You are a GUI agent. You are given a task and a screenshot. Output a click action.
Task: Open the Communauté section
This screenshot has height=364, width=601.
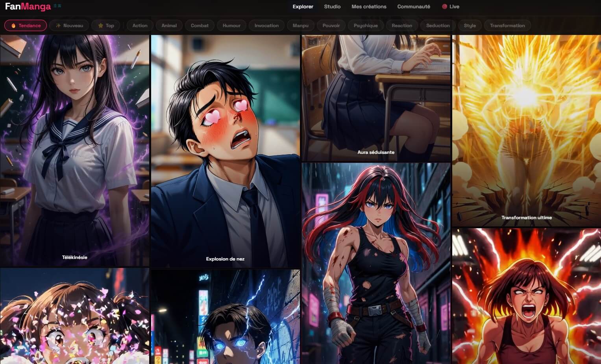tap(414, 7)
